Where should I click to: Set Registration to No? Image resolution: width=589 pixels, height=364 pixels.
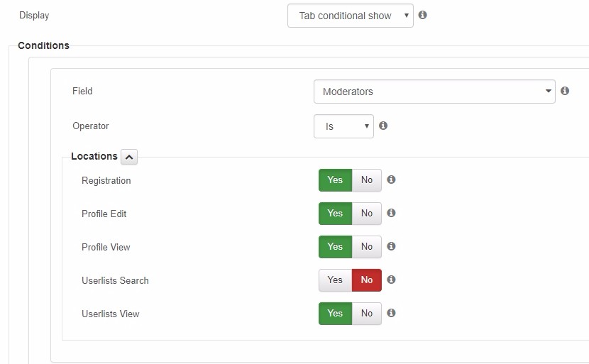point(367,180)
